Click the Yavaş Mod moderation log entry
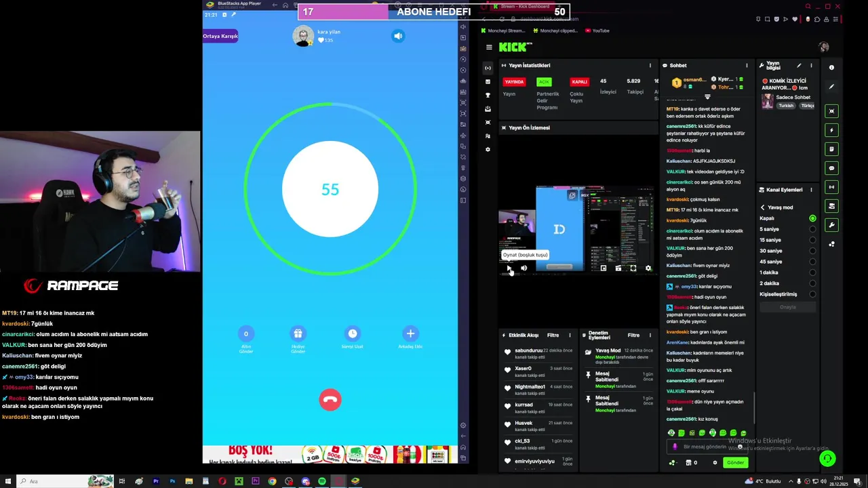This screenshot has height=488, width=868. (x=618, y=357)
